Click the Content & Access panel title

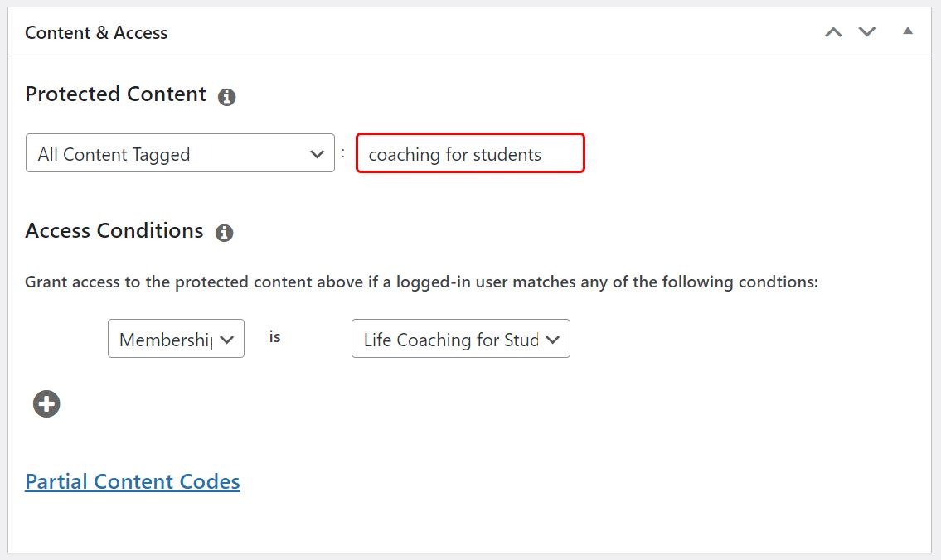pos(96,33)
